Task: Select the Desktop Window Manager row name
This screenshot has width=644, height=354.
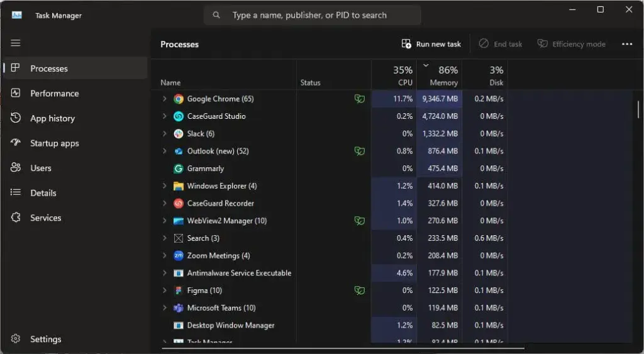Action: tap(231, 325)
